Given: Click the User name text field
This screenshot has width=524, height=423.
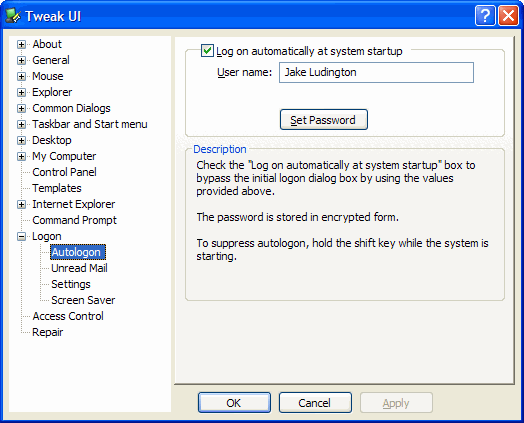Looking at the screenshot, I should 376,72.
